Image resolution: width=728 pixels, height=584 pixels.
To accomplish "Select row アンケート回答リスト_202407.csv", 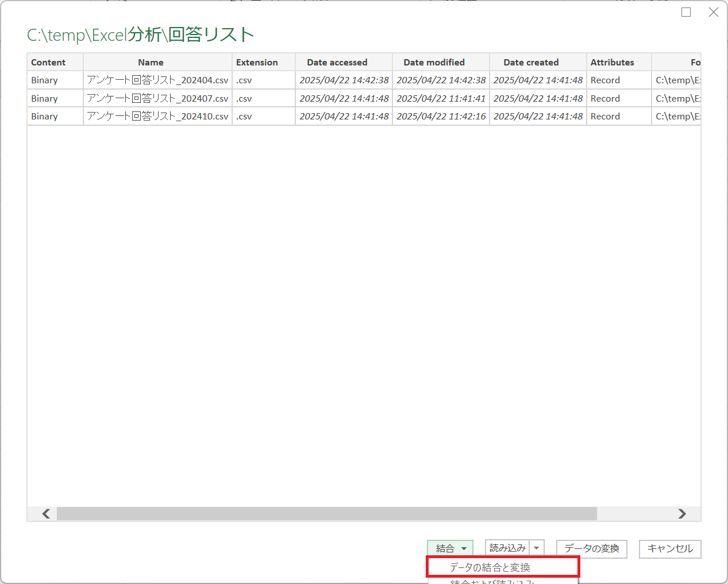I will [x=157, y=98].
